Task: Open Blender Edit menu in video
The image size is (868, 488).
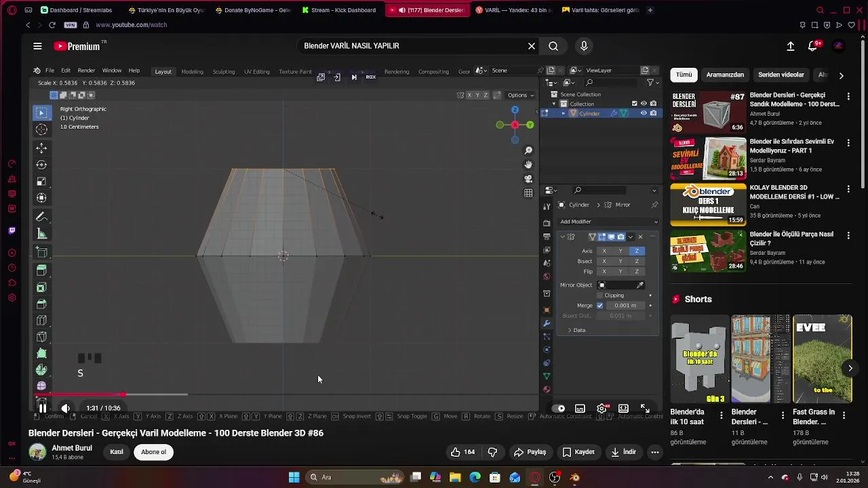Action: [66, 70]
